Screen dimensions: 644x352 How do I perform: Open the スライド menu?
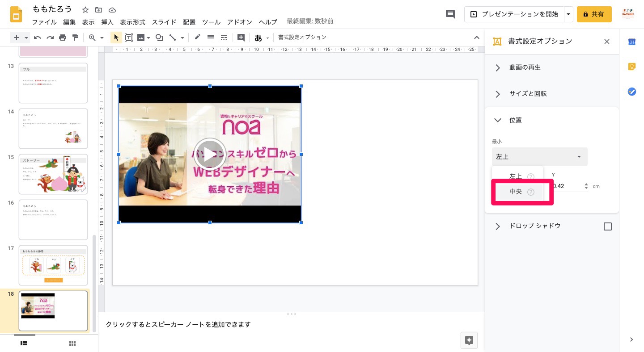click(164, 22)
